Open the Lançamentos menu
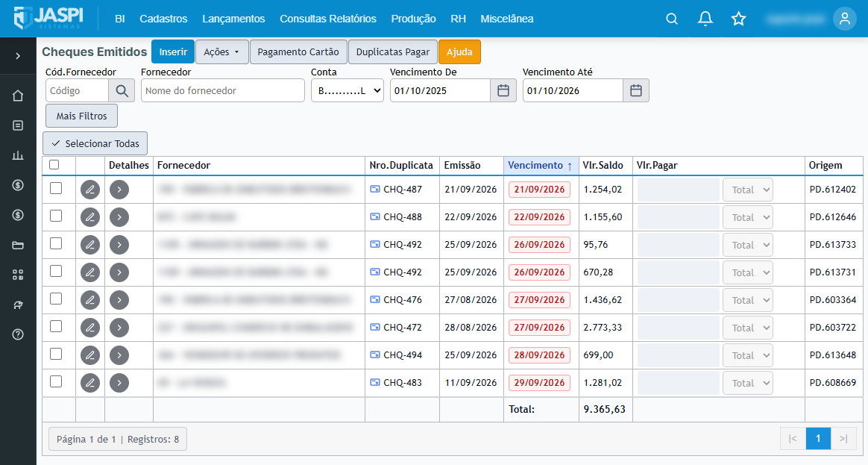Screen dimensions: 868x465 (233, 19)
